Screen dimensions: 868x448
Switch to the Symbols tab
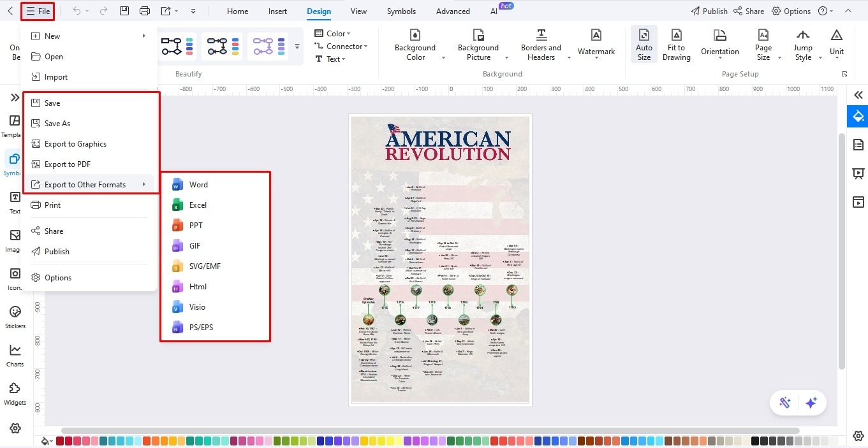401,11
